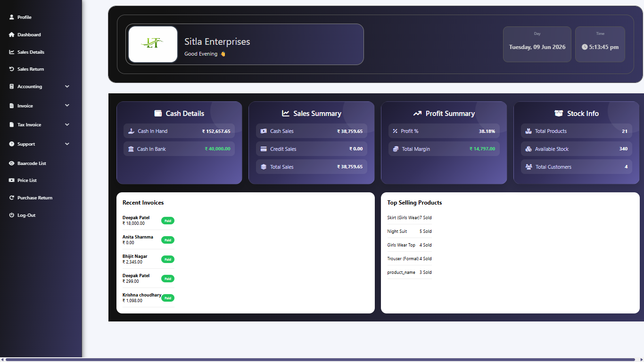
Task: Click the Total Customers people icon
Action: point(528,167)
